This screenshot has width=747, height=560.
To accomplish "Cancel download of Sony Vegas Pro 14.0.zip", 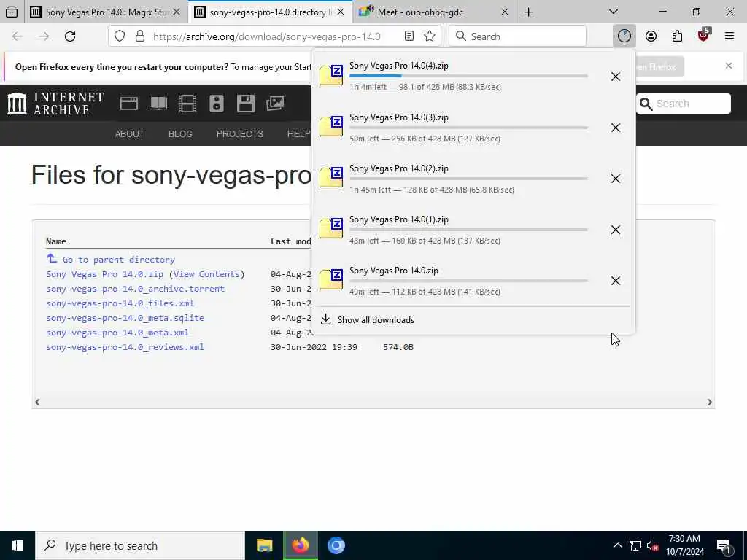I will (x=616, y=281).
